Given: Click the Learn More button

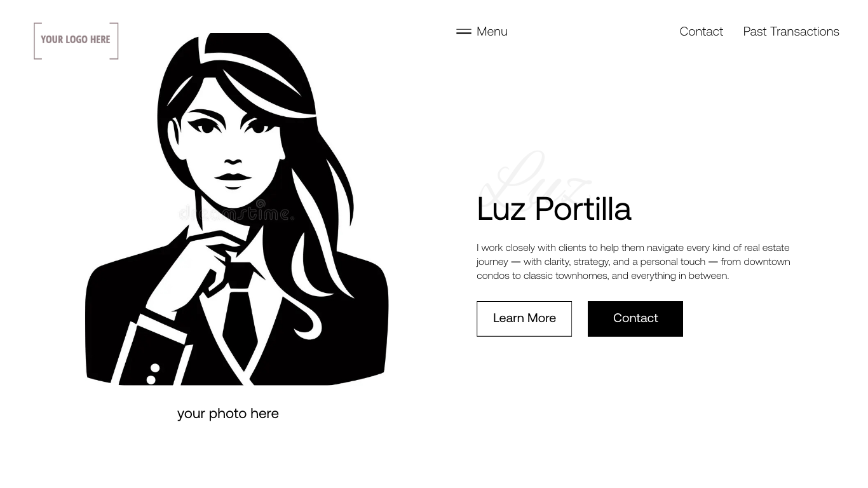Looking at the screenshot, I should click(x=524, y=318).
